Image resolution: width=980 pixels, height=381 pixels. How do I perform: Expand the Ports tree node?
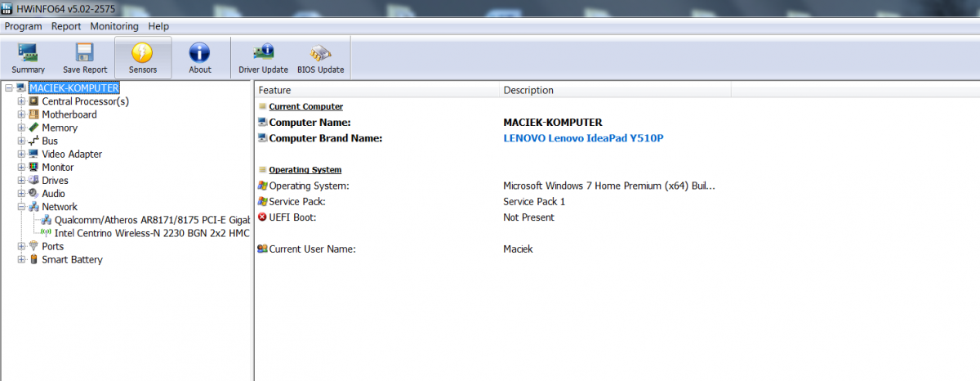pos(21,246)
